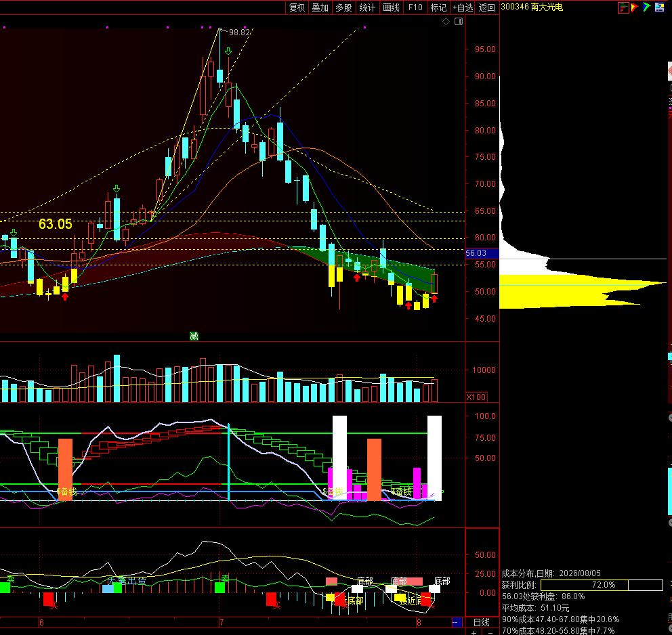Viewport: 672px width, 635px height.
Task: Click the 10000 volume axis label
Action: coord(484,370)
